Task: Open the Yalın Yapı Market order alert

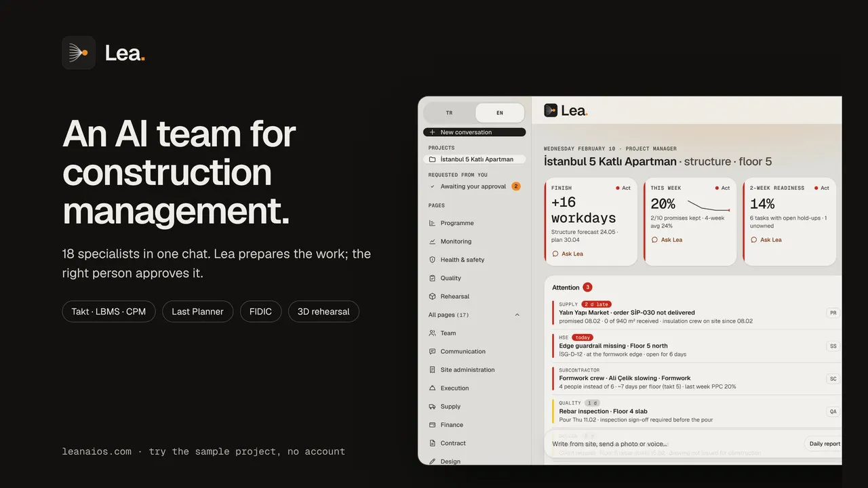Action: (x=695, y=312)
